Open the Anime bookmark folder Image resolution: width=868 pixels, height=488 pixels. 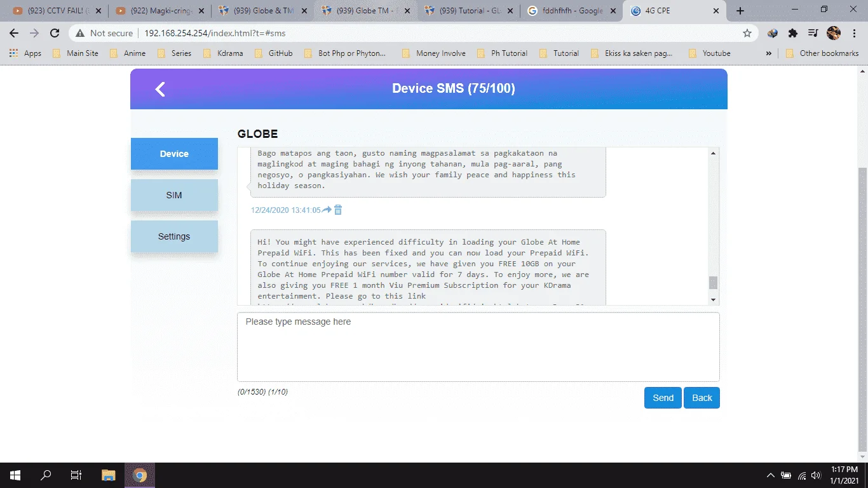pyautogui.click(x=127, y=53)
